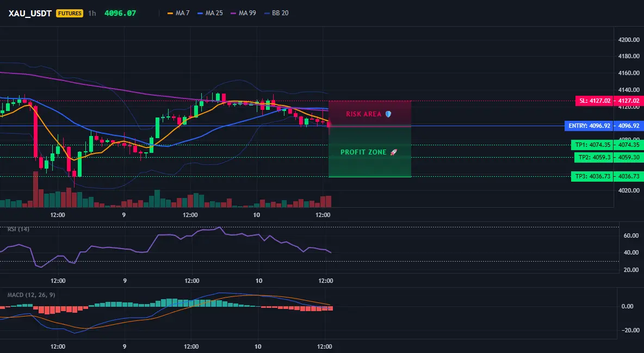Toggle the MA 7 legend entry
This screenshot has width=644, height=353.
tap(178, 13)
